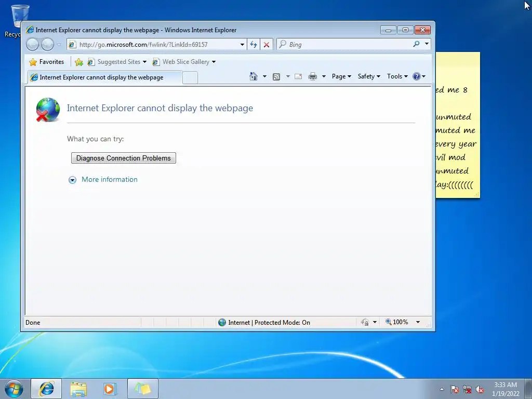
Task: Open the recent pages dropdown beside Forward
Action: pos(59,44)
